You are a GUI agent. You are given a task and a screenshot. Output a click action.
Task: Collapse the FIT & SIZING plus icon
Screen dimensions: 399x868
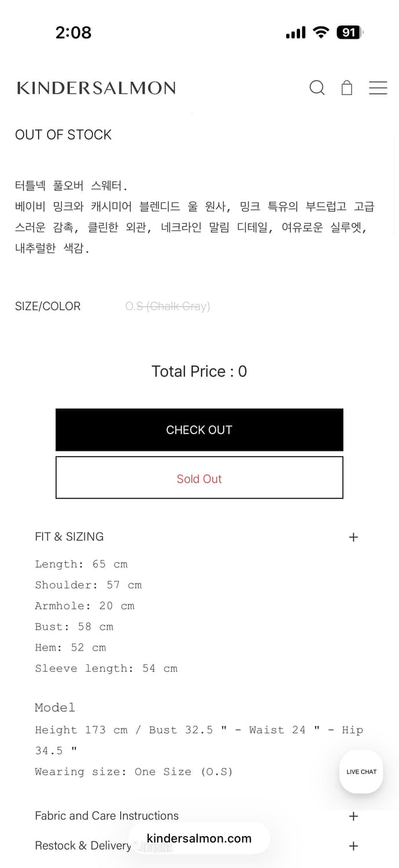pos(354,537)
